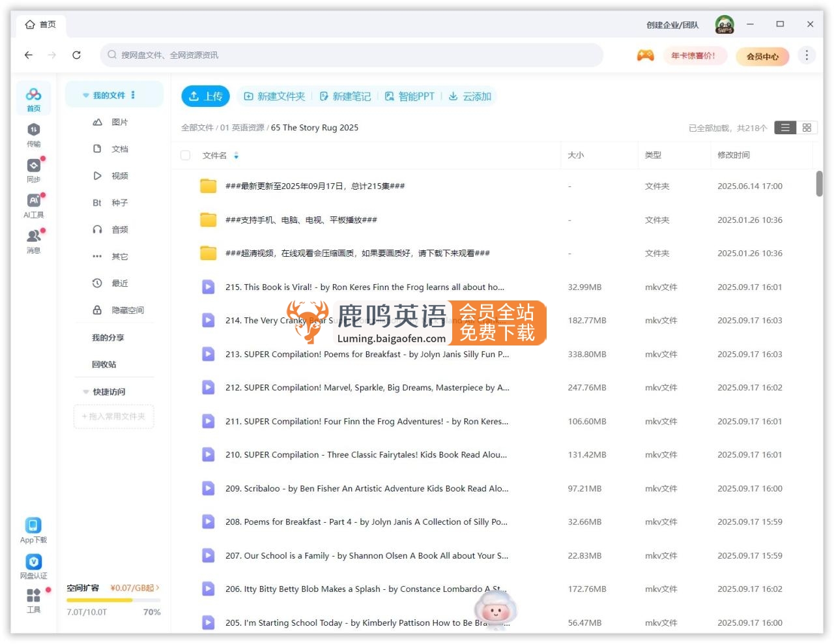Viewport: 834px width, 644px height.
Task: Toggle sort order using the 文件名 arrows
Action: tap(236, 155)
